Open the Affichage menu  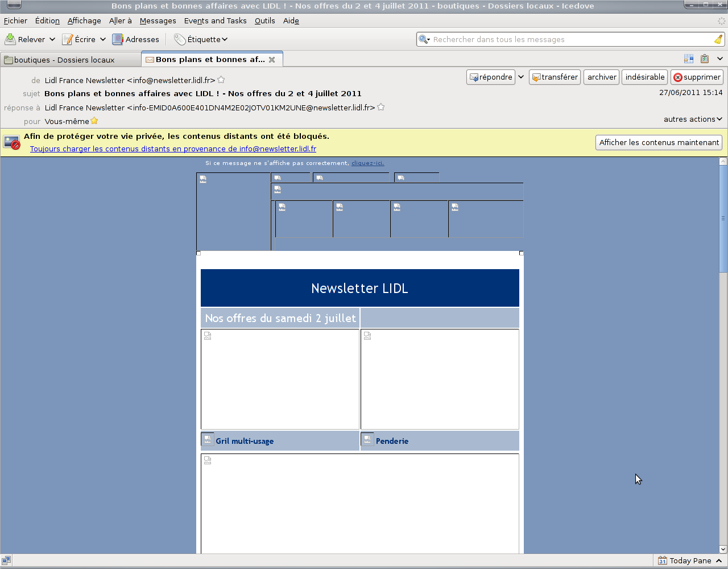point(84,20)
